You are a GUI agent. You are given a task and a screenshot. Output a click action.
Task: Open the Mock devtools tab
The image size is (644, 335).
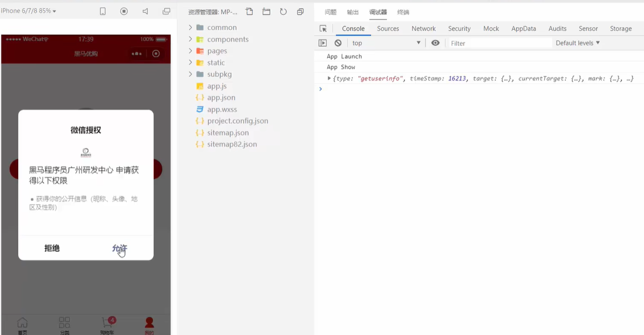(x=491, y=29)
